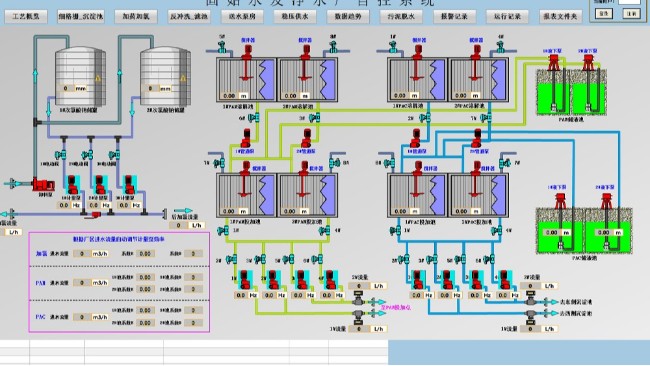Click 2# submersible pump on PAC storage pool
This screenshot has width=650, height=366.
click(606, 201)
